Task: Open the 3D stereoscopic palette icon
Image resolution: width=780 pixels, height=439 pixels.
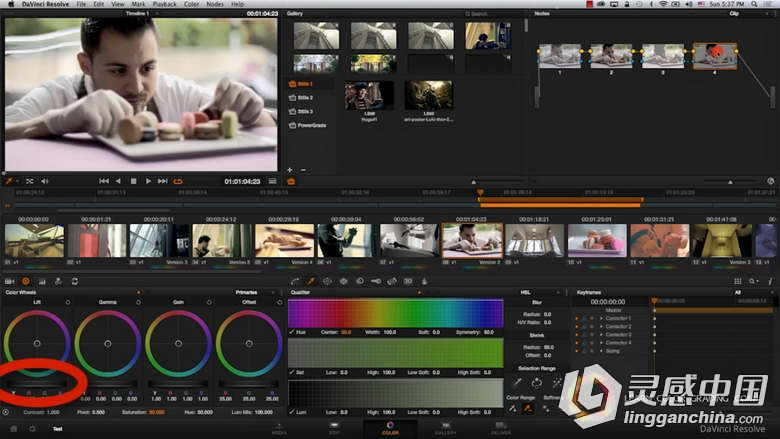Action: (408, 281)
